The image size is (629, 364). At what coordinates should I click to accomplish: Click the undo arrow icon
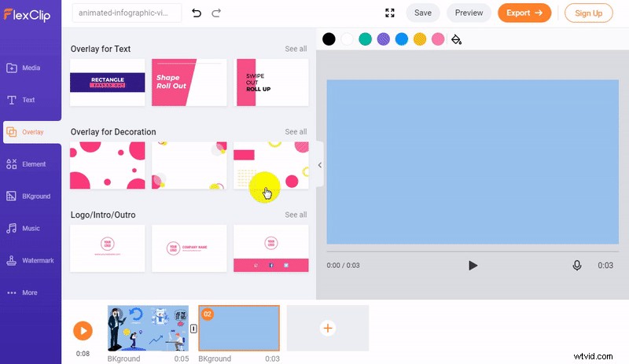pos(197,13)
